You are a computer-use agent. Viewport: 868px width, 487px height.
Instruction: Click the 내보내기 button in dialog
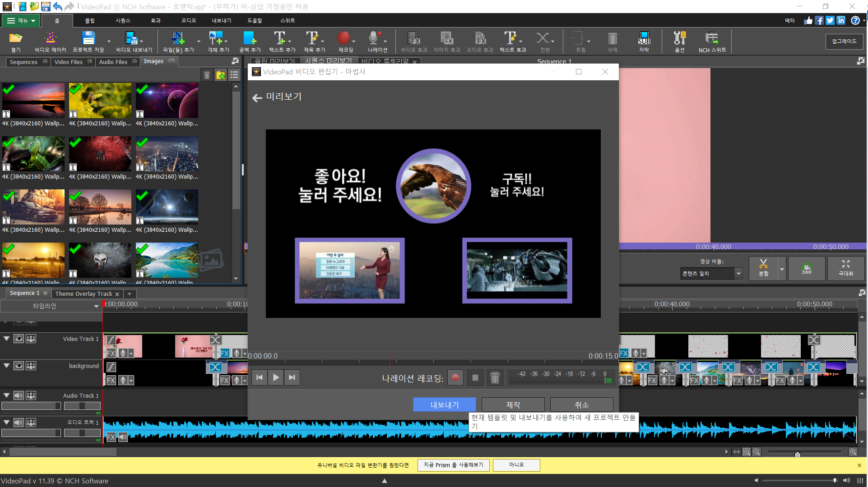coord(444,404)
